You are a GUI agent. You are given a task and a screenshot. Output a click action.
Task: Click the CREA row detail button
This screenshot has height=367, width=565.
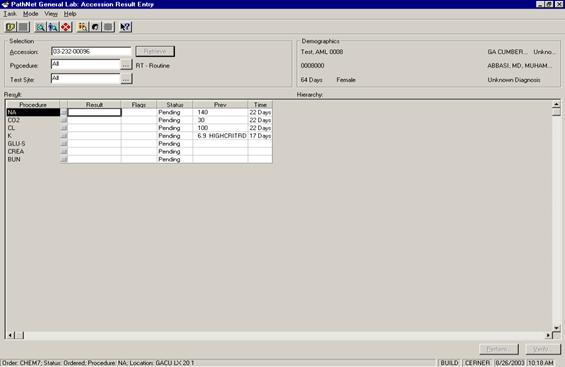pos(63,152)
